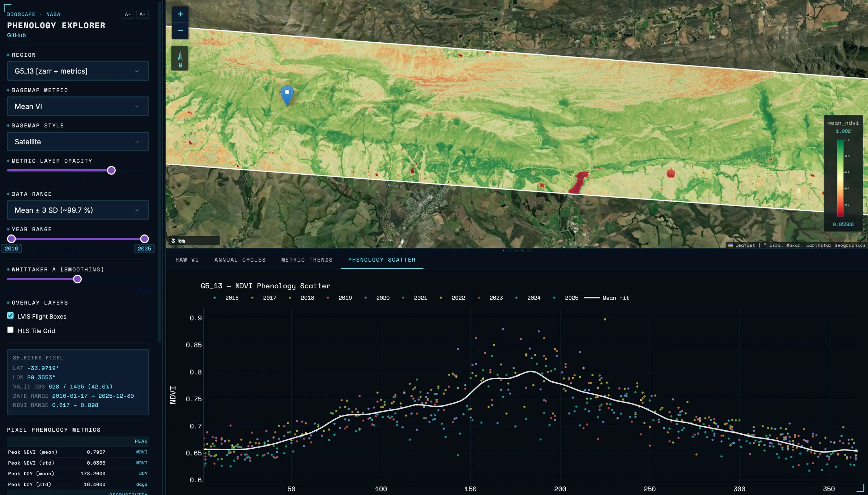Image resolution: width=868 pixels, height=495 pixels.
Task: Click the Peak NDVI (std) row
Action: point(78,463)
